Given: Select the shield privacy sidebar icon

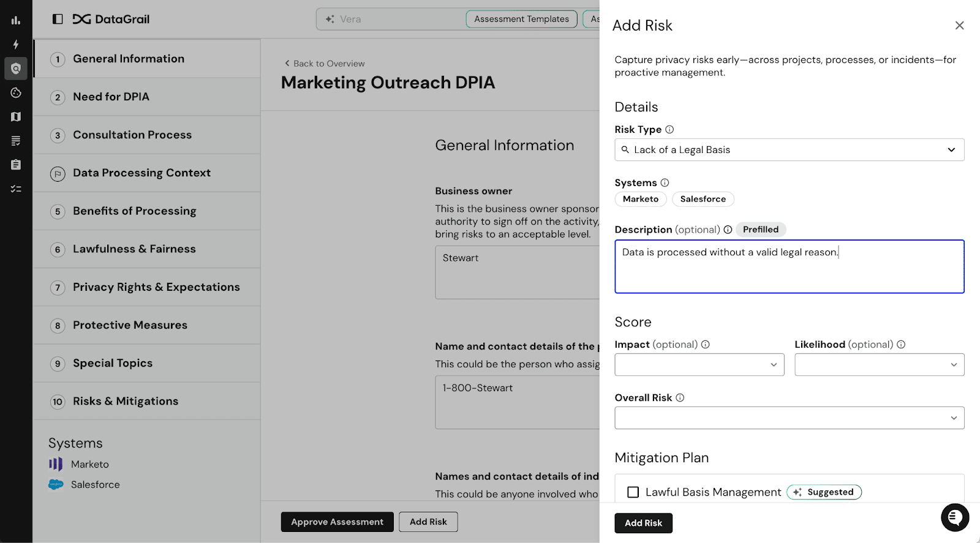Looking at the screenshot, I should (16, 69).
